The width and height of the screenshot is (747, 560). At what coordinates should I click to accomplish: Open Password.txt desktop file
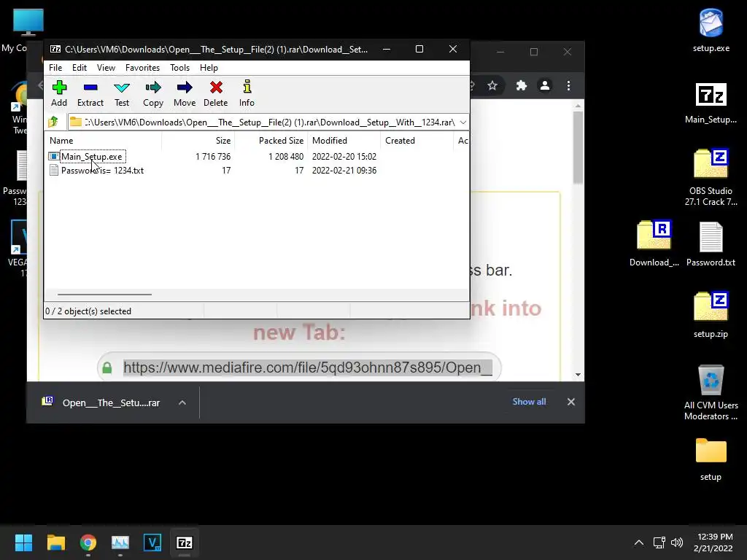pyautogui.click(x=711, y=244)
